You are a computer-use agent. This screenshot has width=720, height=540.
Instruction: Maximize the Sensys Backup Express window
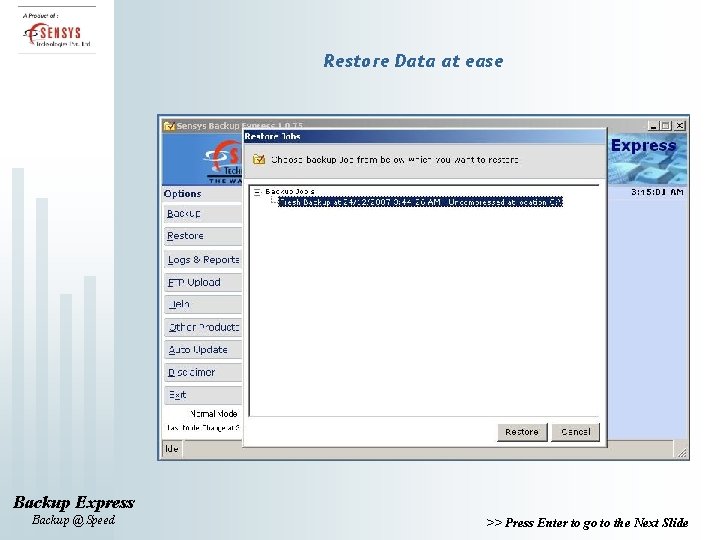pos(666,125)
